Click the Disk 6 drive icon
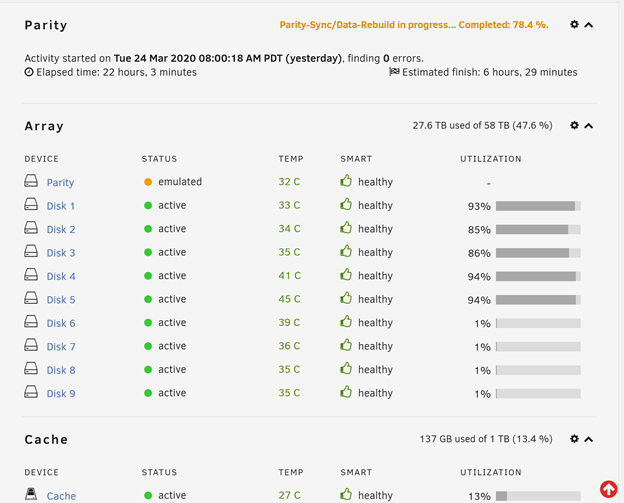624x503 pixels. click(x=31, y=322)
